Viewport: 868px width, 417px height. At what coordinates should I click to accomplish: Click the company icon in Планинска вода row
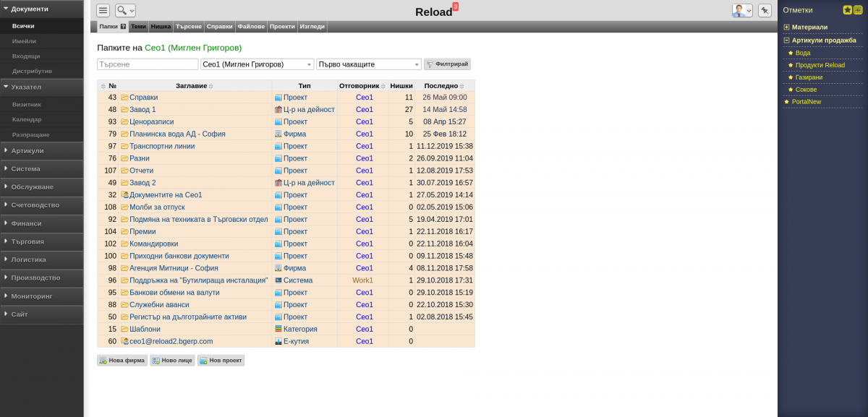(278, 134)
